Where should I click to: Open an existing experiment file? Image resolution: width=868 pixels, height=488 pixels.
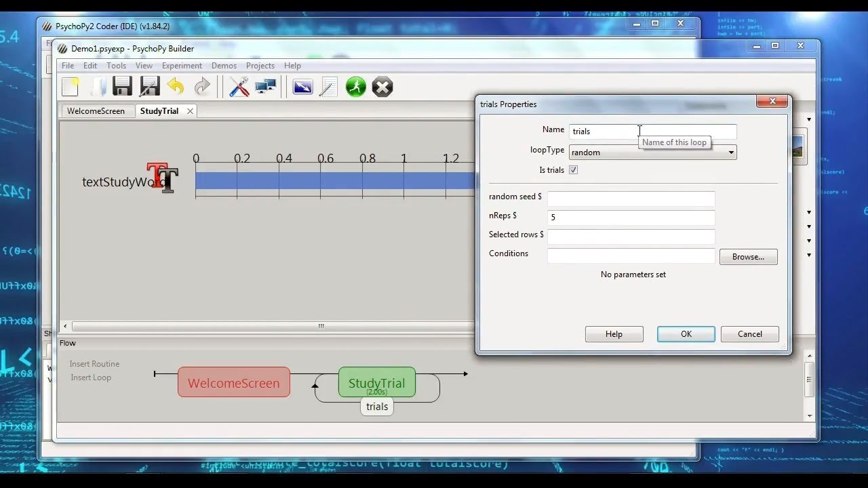[x=98, y=87]
